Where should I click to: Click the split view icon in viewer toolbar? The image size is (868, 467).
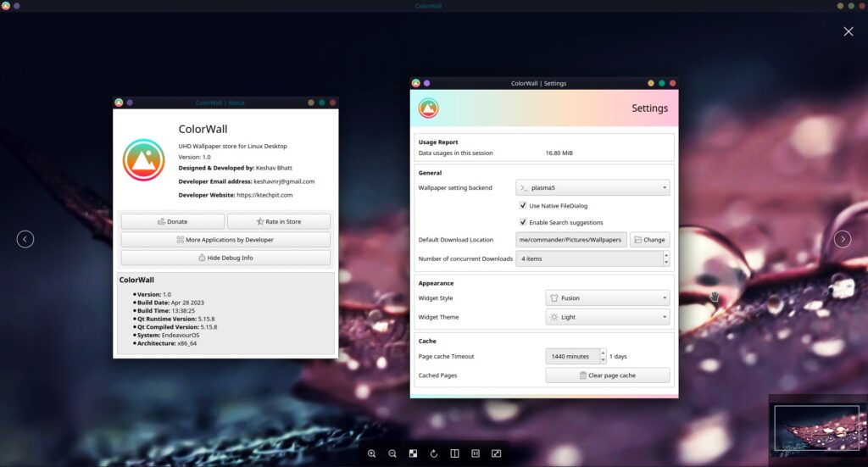pyautogui.click(x=454, y=453)
